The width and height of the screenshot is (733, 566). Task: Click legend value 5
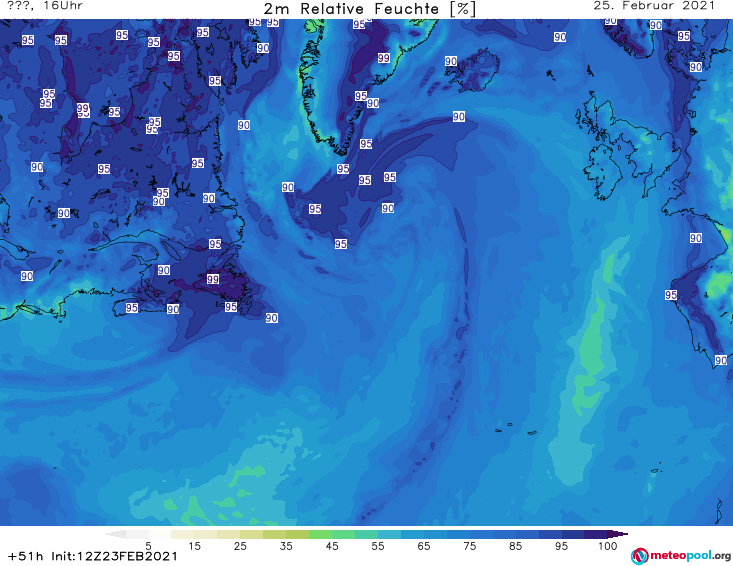(x=148, y=546)
